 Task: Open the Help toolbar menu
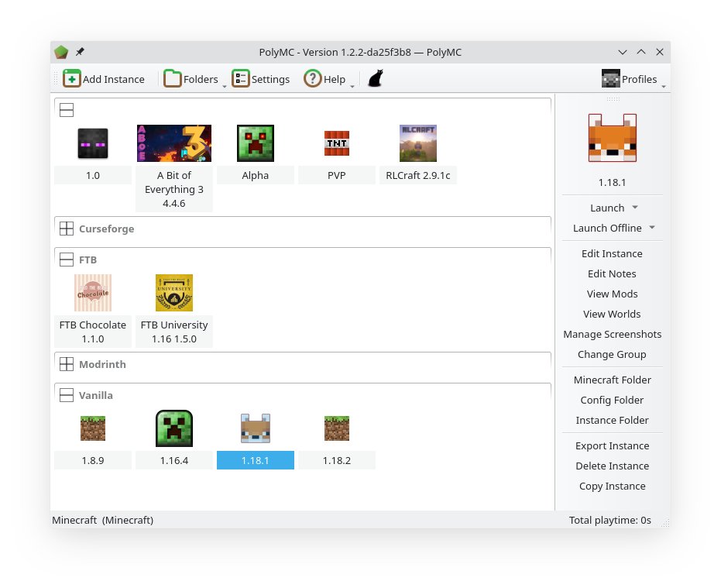(x=324, y=79)
